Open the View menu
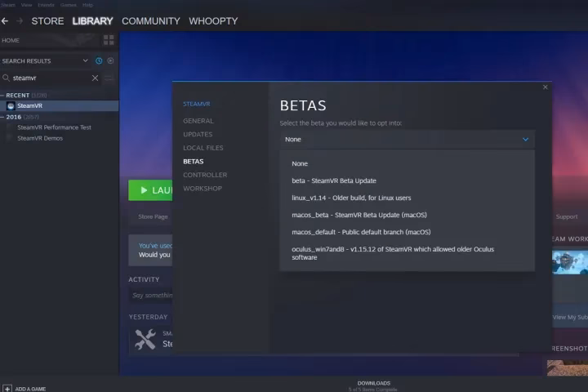This screenshot has width=588, height=392. (x=26, y=5)
